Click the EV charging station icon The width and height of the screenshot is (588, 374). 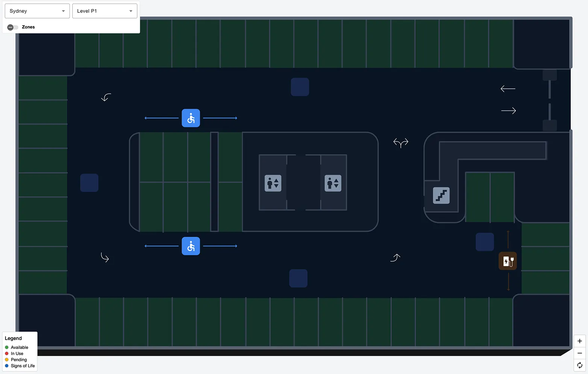[508, 261]
